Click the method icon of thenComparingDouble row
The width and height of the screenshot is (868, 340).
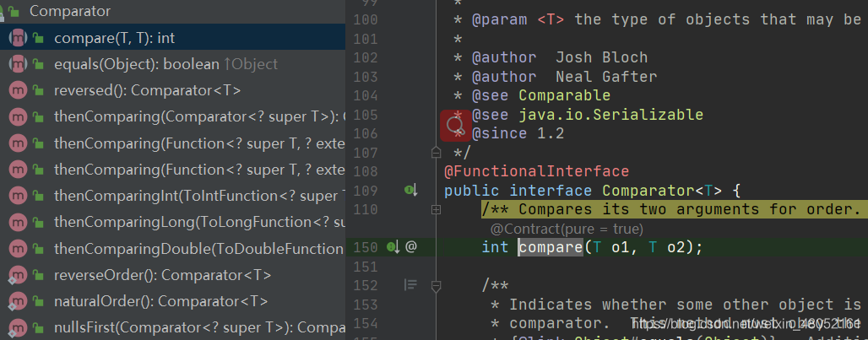click(19, 249)
